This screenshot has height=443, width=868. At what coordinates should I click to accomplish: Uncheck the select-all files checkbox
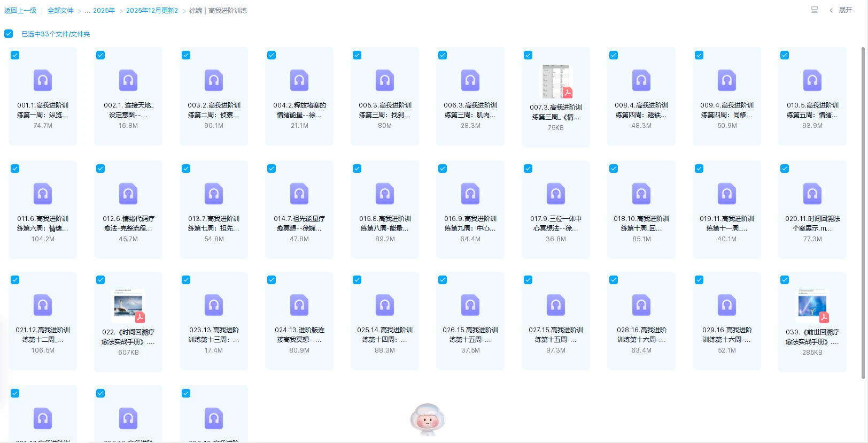pyautogui.click(x=9, y=34)
